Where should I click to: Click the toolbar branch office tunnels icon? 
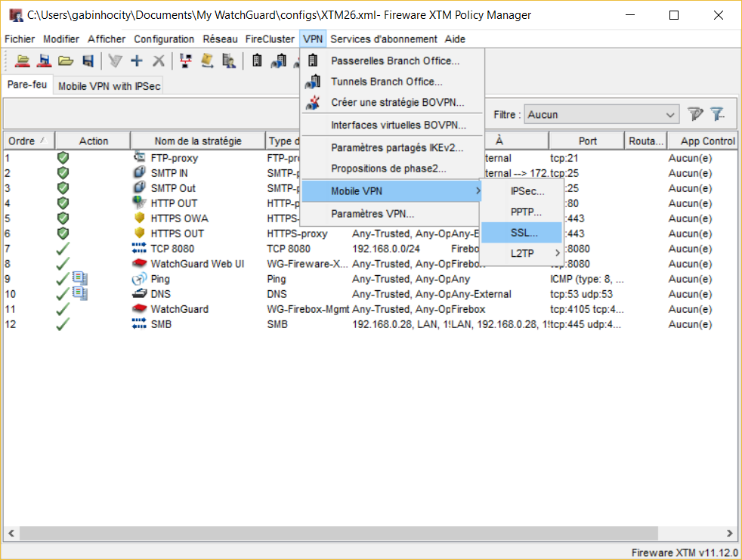(279, 60)
